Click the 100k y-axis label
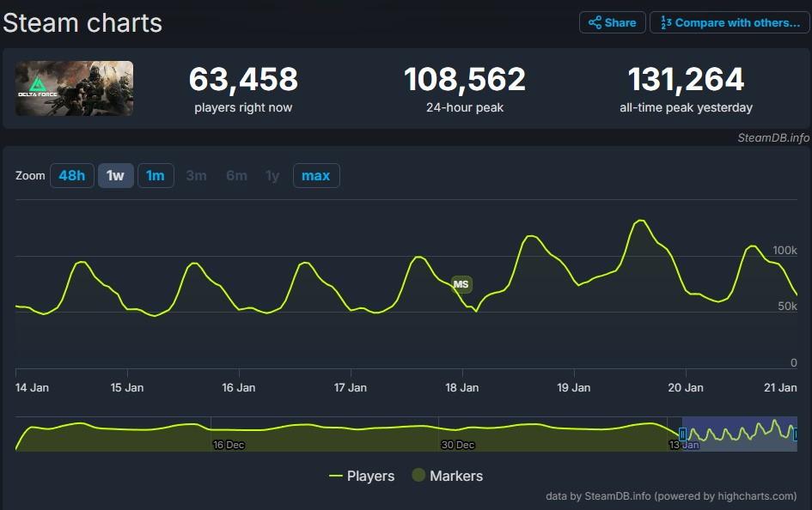 point(785,251)
